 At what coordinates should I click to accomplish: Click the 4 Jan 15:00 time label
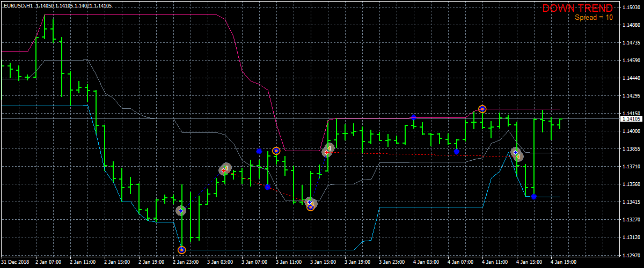point(530,263)
